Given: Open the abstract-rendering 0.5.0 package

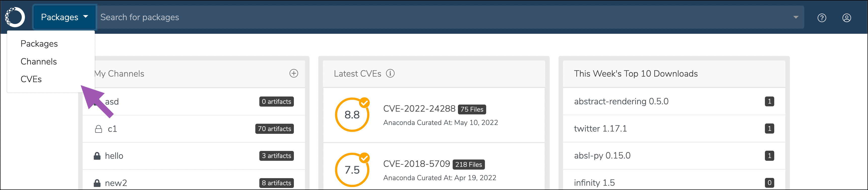Looking at the screenshot, I should pos(621,101).
